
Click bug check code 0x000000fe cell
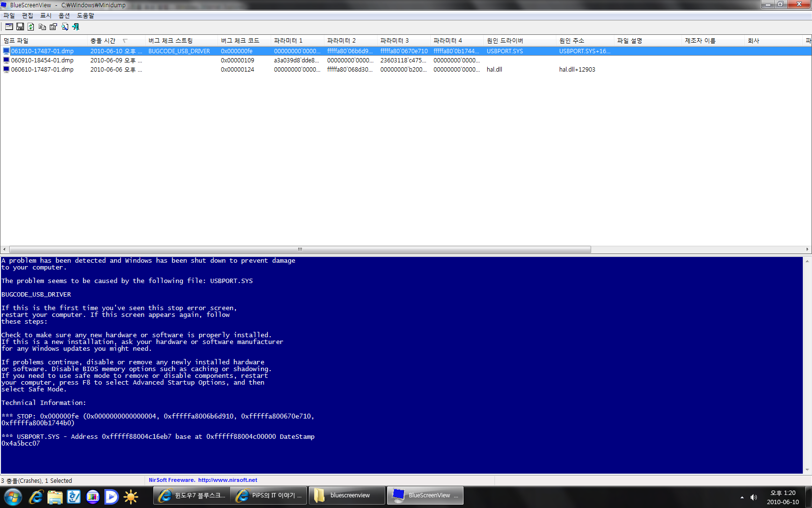(x=237, y=51)
